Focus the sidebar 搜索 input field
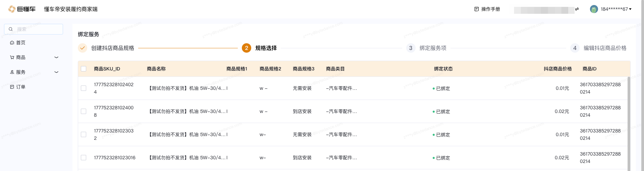Screen dimensions: 644x171 tap(38, 29)
